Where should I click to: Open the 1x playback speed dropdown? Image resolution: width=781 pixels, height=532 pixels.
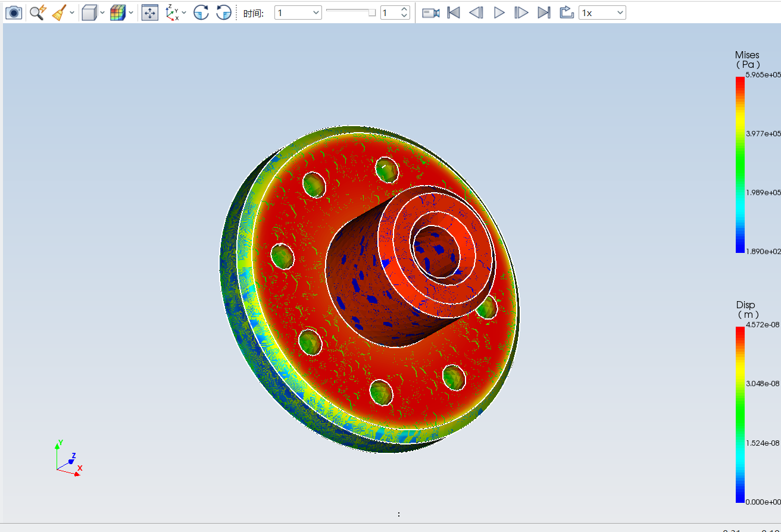coord(602,12)
